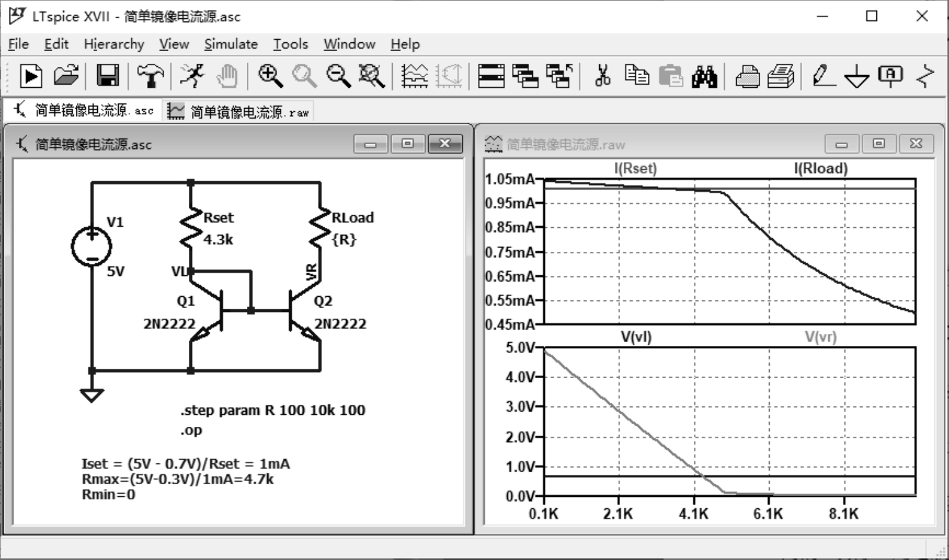Zoom in with the plus magnifier icon
The width and height of the screenshot is (949, 560).
[270, 76]
